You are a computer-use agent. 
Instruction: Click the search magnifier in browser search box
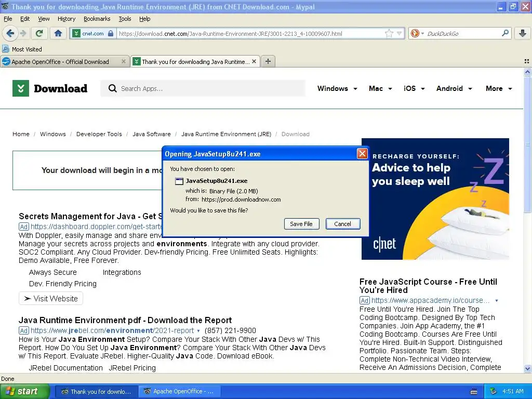click(505, 33)
